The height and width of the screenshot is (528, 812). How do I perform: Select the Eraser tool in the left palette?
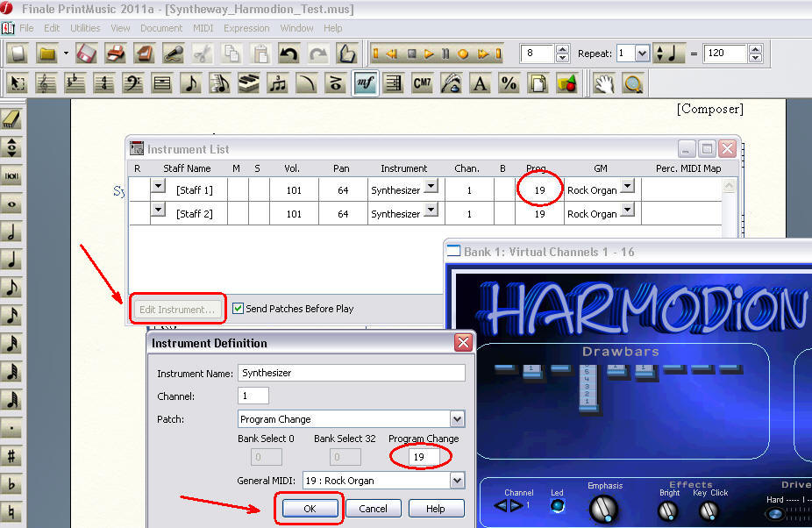(x=11, y=119)
